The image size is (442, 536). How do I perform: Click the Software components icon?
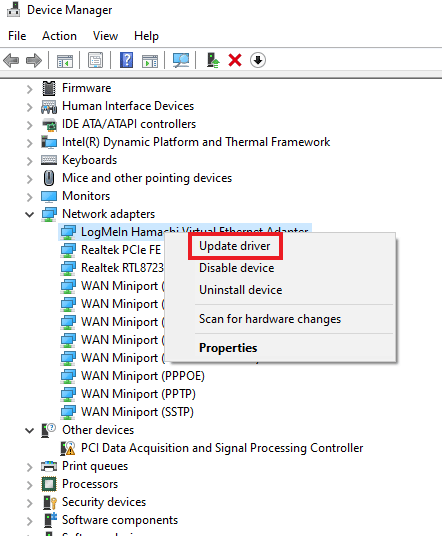coord(50,520)
